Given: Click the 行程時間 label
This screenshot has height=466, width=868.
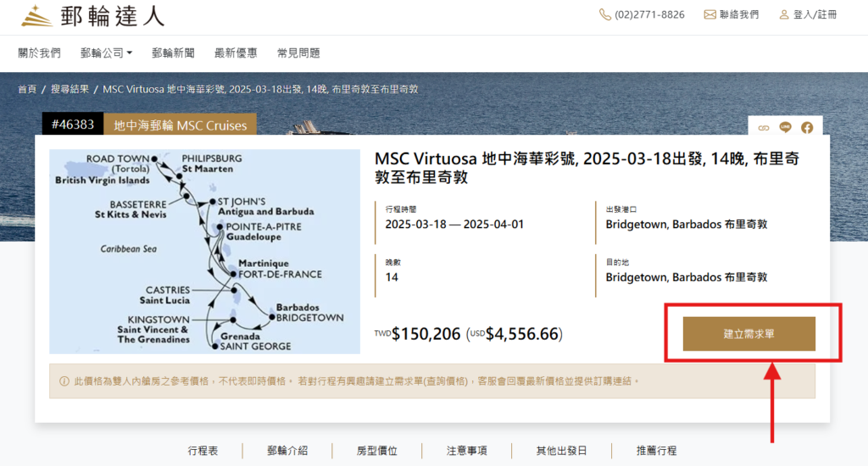Looking at the screenshot, I should (x=401, y=209).
